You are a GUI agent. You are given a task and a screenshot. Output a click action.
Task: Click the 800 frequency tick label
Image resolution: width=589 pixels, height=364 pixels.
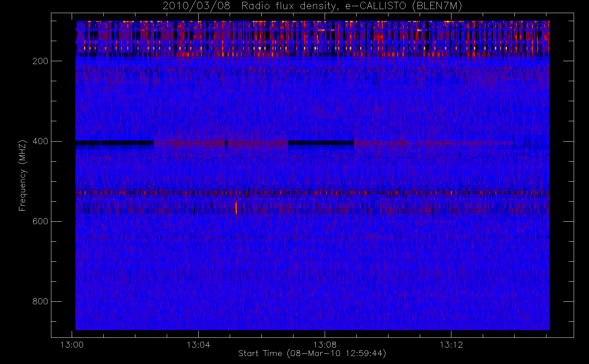pyautogui.click(x=40, y=301)
